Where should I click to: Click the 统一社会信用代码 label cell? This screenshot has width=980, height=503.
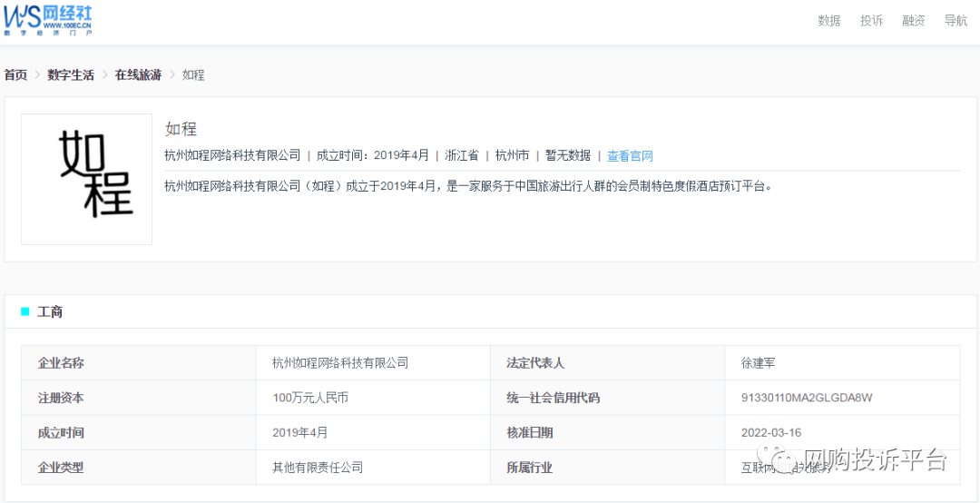tap(607, 398)
